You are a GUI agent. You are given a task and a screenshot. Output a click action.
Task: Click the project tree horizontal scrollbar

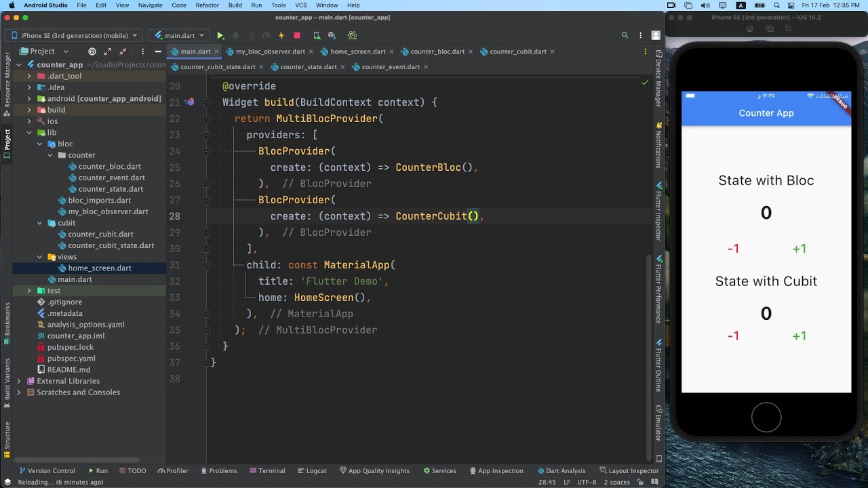[x=76, y=460]
